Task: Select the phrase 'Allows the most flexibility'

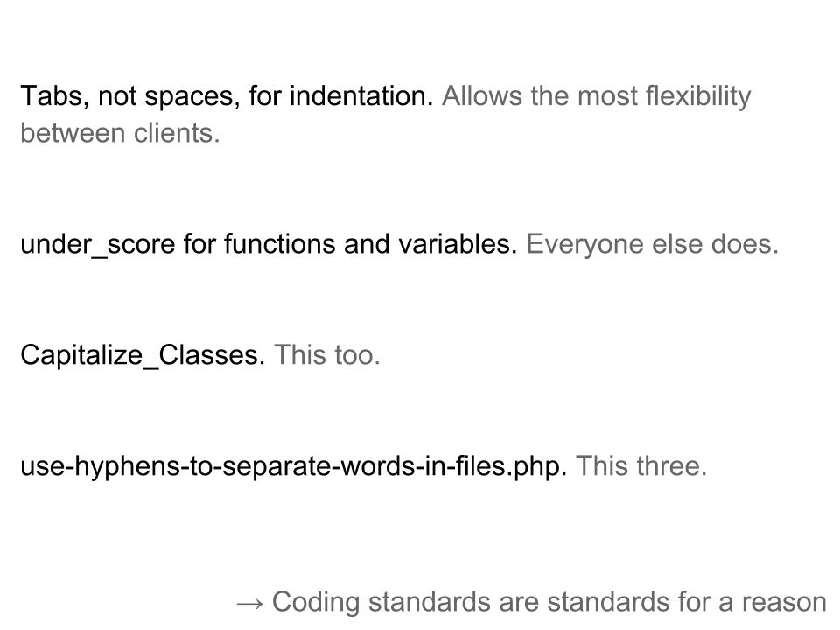Action: point(596,96)
